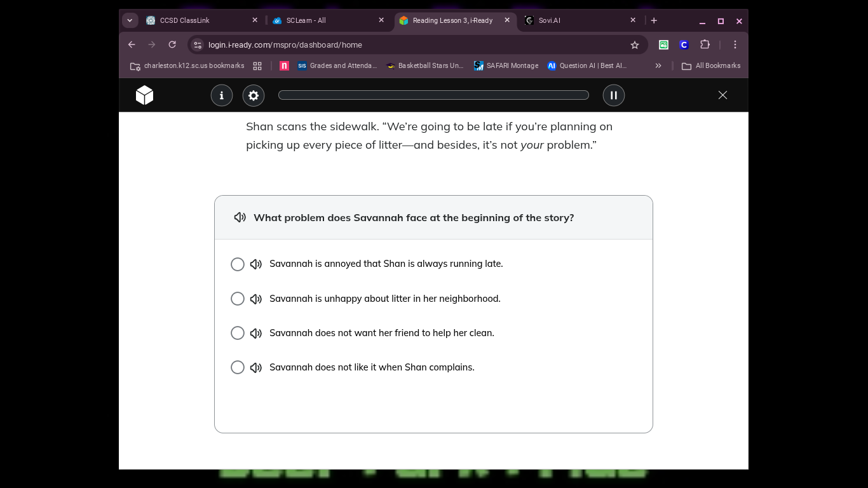
Task: Click the info icon in lesson toolbar
Action: point(222,95)
